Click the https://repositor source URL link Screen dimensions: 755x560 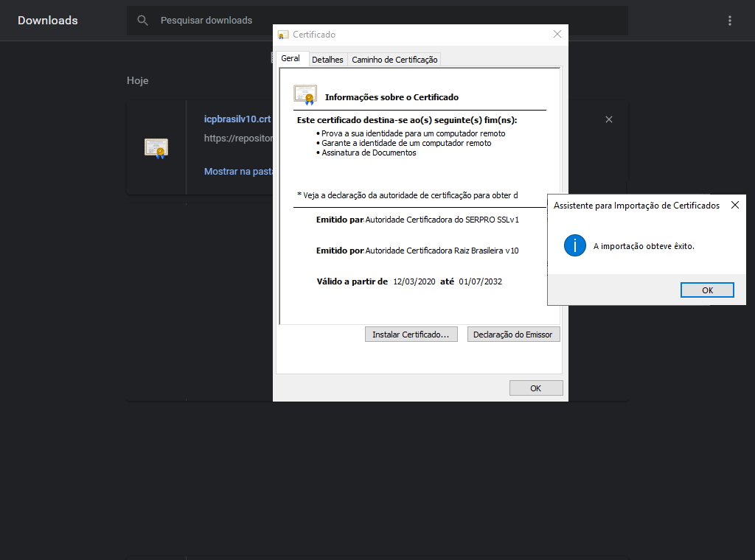(238, 138)
